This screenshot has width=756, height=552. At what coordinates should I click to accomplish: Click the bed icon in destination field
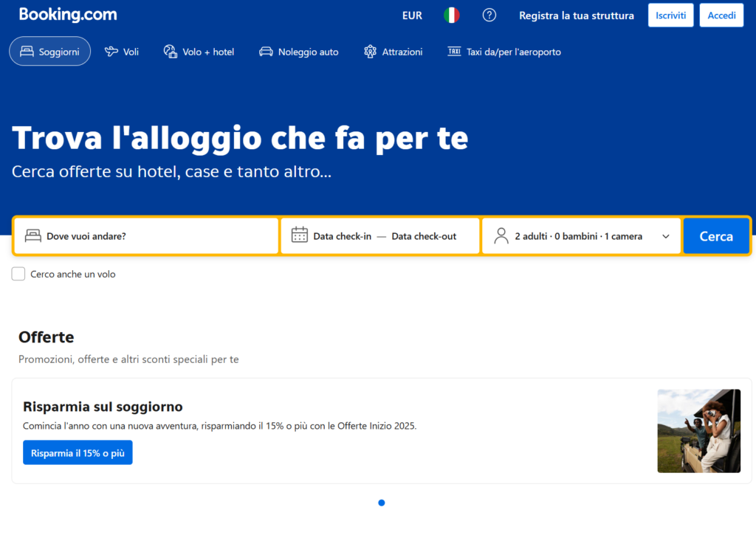click(x=32, y=235)
